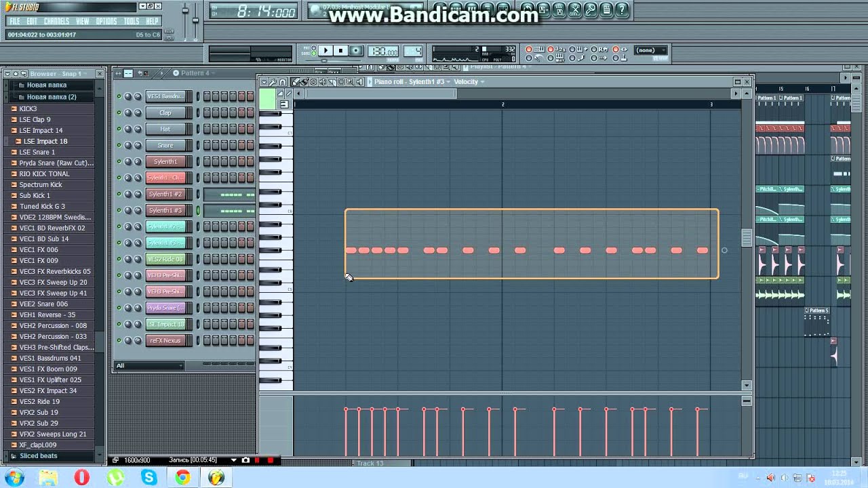Select the Paint brush tool in piano roll
868x488 pixels.
coord(304,82)
